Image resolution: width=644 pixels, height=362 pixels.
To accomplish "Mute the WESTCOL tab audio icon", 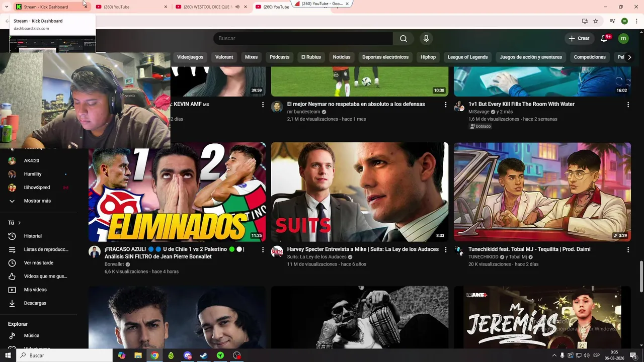I will (237, 7).
